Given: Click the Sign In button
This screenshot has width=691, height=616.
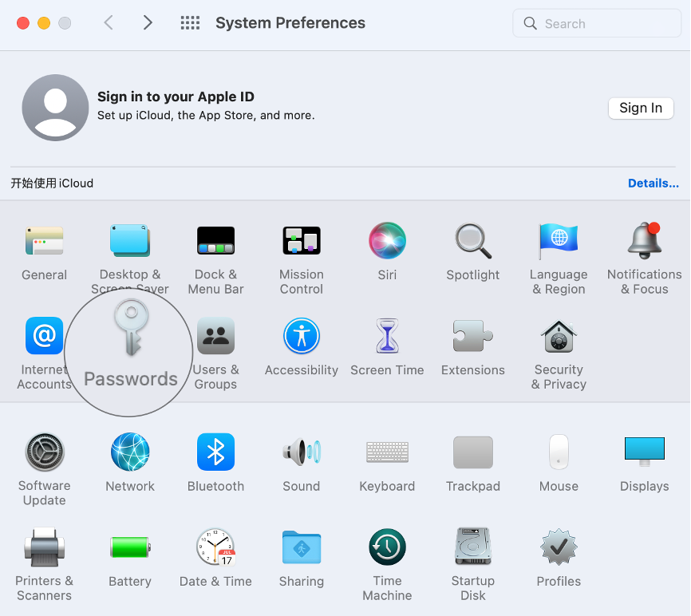Looking at the screenshot, I should click(x=640, y=108).
